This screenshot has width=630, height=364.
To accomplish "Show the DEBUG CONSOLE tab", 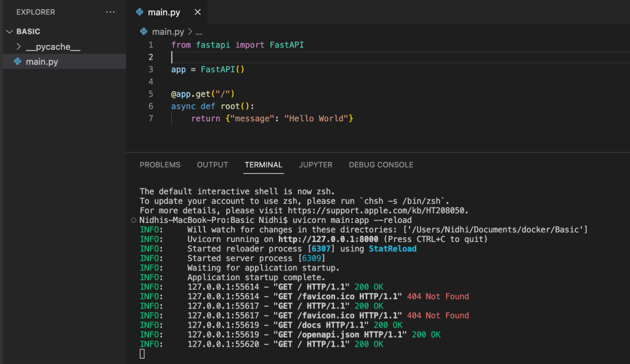I will tap(381, 165).
